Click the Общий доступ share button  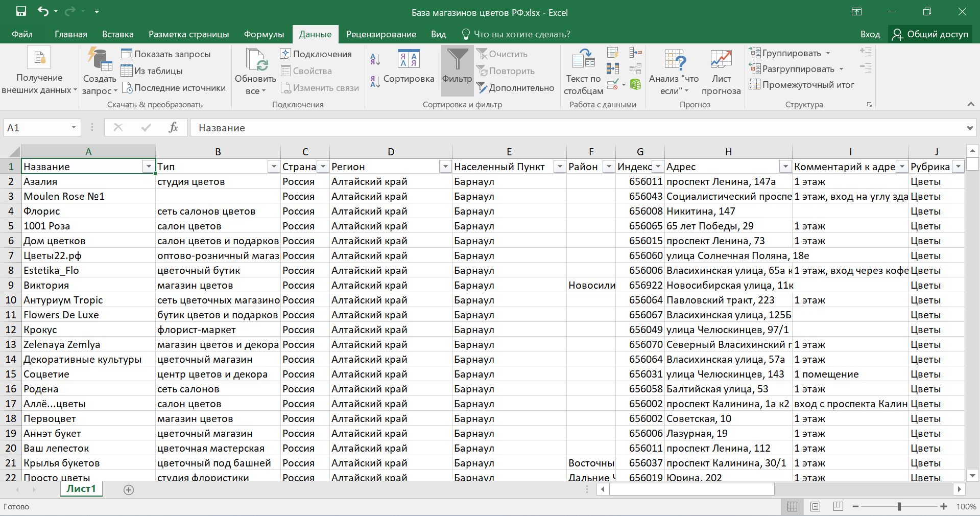pos(930,34)
